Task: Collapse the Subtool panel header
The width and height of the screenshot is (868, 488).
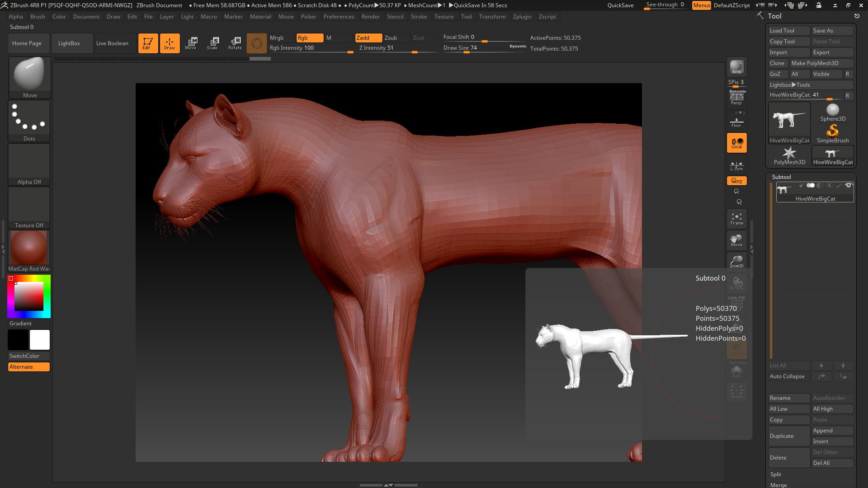Action: pyautogui.click(x=782, y=177)
